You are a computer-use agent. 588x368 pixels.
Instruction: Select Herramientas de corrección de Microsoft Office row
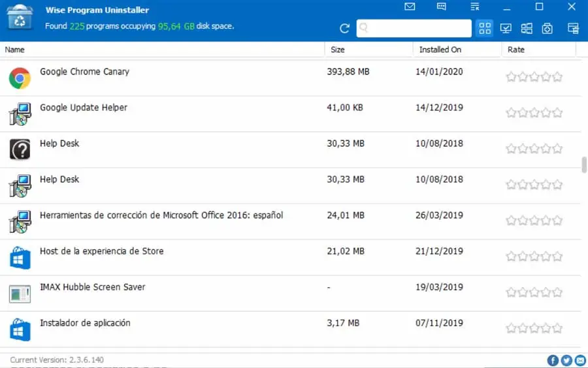(291, 222)
